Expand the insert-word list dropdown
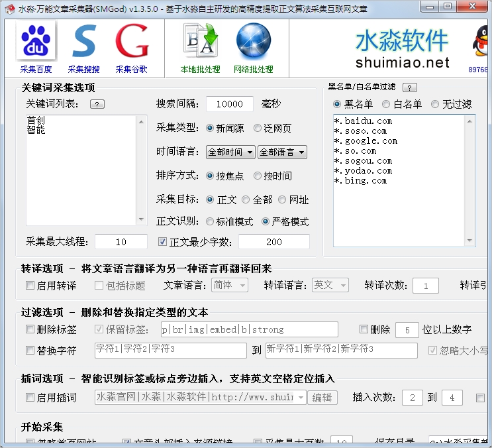Screen dimensions: 492x448 coord(301,398)
